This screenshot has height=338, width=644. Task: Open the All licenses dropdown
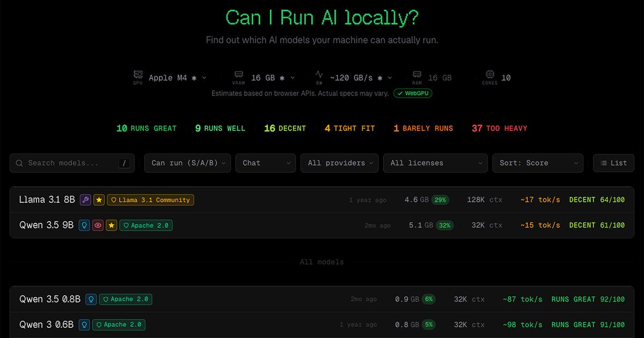pyautogui.click(x=435, y=163)
